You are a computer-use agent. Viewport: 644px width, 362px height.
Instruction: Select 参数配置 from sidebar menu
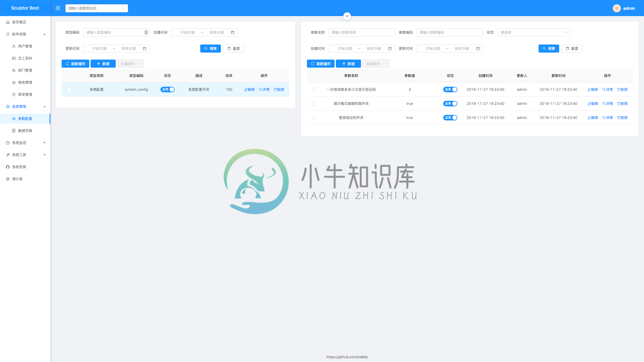pyautogui.click(x=25, y=118)
